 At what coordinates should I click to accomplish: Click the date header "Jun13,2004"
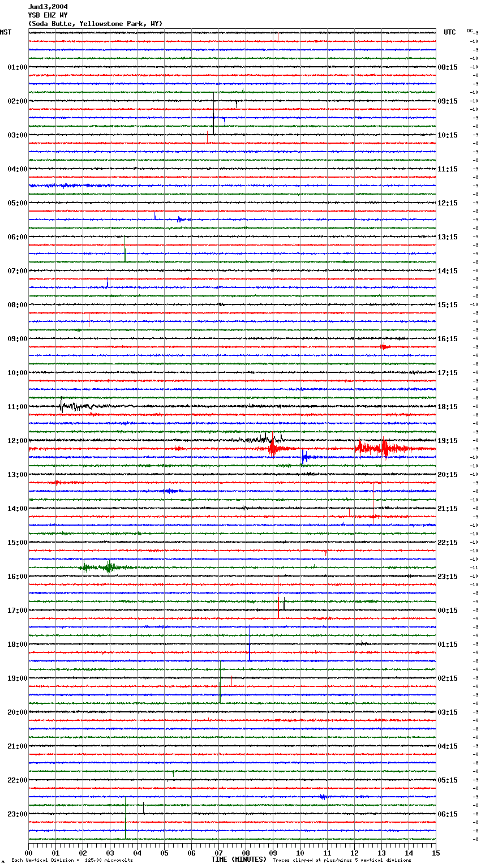tap(48, 7)
